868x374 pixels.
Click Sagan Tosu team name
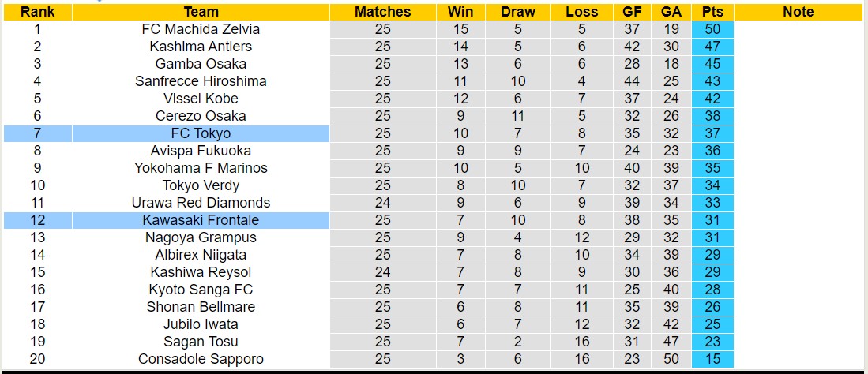point(201,342)
